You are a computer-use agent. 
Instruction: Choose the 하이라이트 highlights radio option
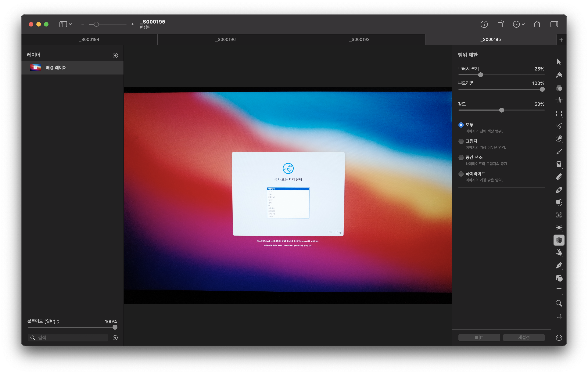tap(461, 174)
